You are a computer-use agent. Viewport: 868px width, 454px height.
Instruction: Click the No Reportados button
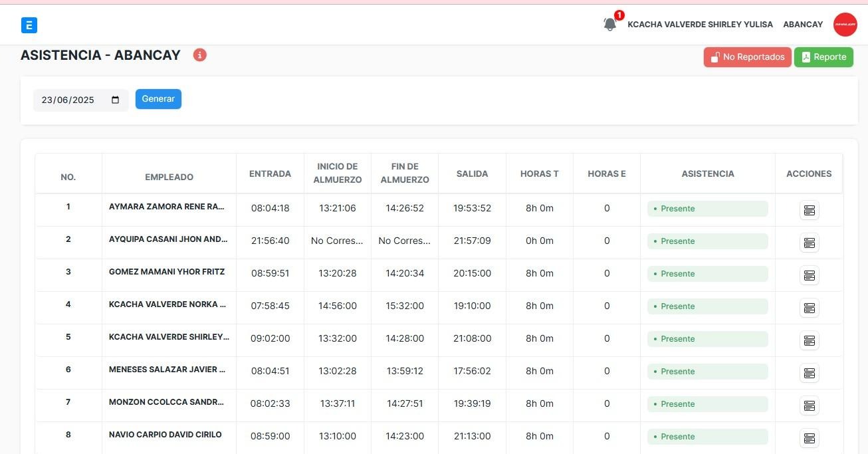point(748,57)
